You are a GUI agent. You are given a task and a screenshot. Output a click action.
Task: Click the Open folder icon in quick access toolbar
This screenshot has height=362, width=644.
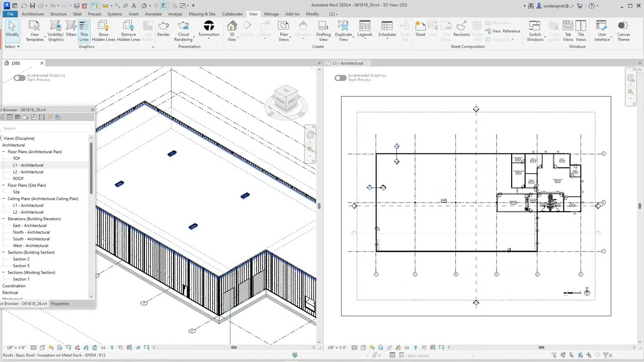pos(23,6)
